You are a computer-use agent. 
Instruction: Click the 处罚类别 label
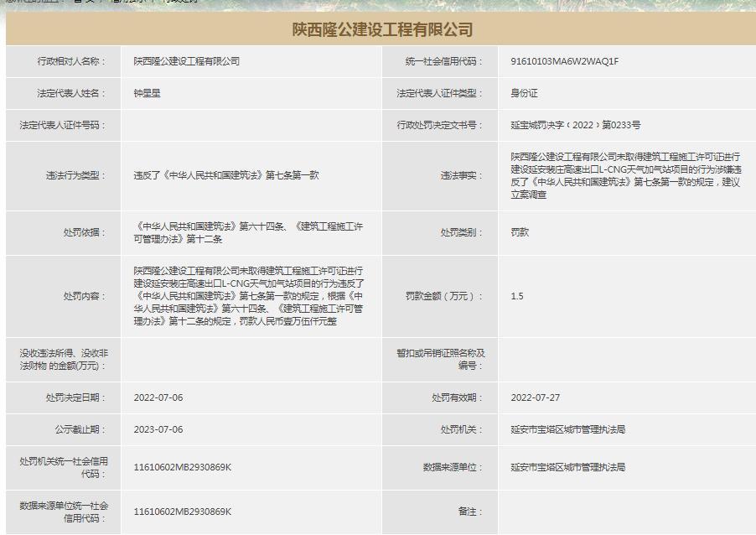pyautogui.click(x=462, y=232)
